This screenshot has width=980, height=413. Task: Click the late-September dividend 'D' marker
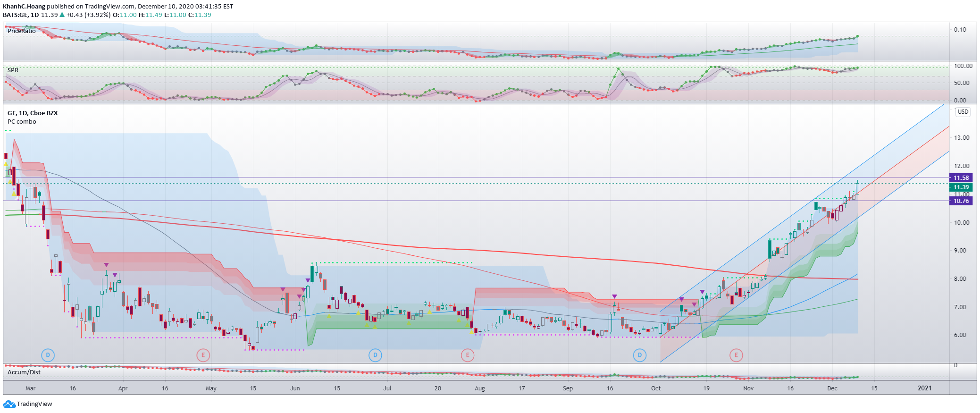640,355
